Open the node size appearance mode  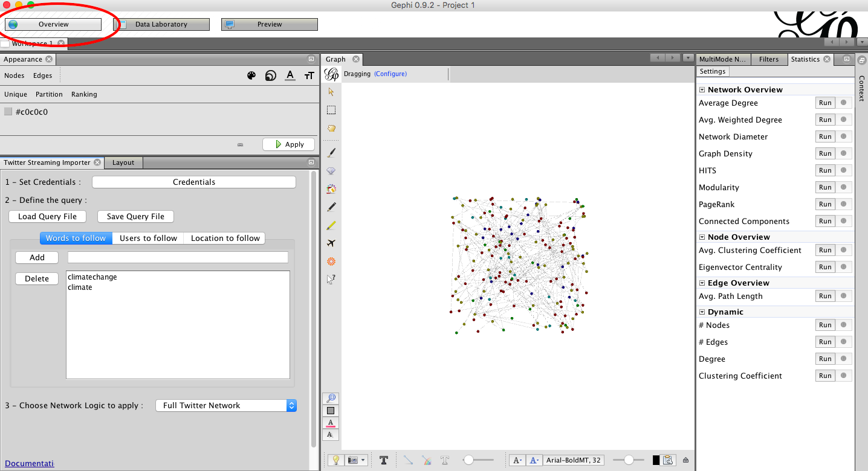coord(271,75)
